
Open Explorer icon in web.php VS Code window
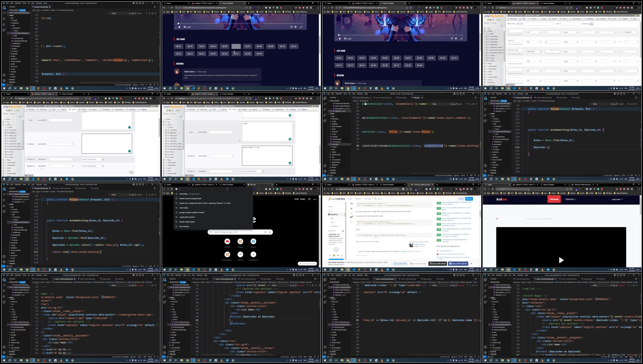[x=325, y=98]
